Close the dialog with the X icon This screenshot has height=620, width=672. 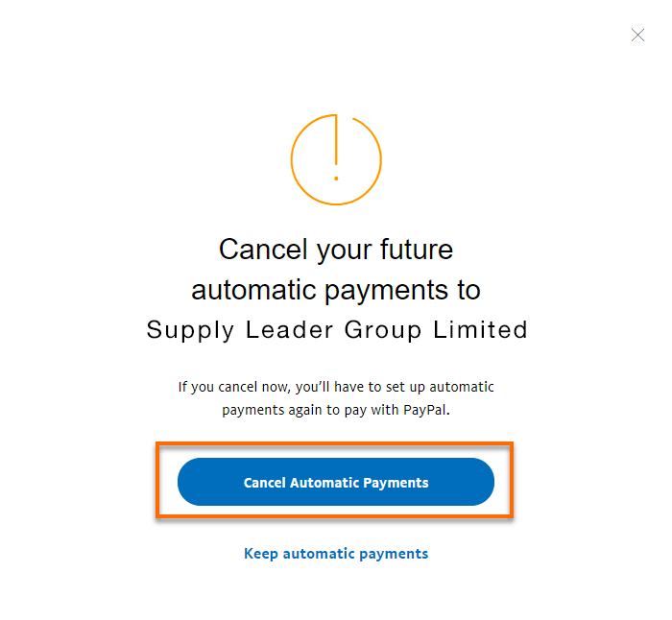pyautogui.click(x=637, y=36)
